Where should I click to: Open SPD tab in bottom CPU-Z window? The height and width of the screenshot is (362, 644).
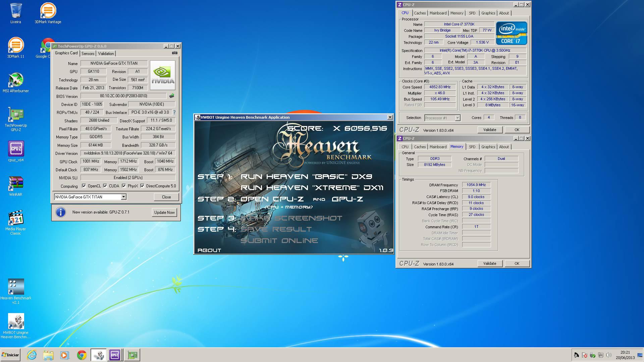(x=472, y=147)
